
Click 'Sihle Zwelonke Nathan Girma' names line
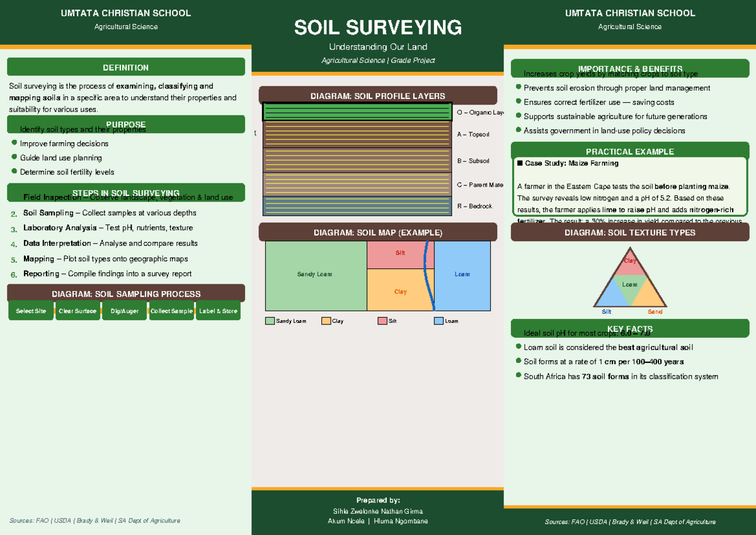[x=378, y=511]
